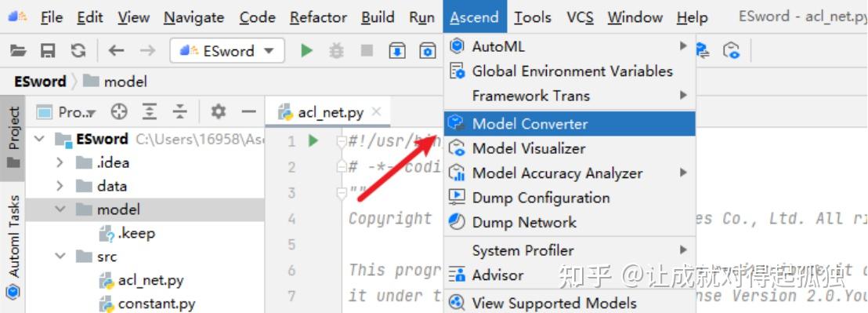Open the Tools menu
Image resolution: width=868 pixels, height=313 pixels.
coord(533,17)
